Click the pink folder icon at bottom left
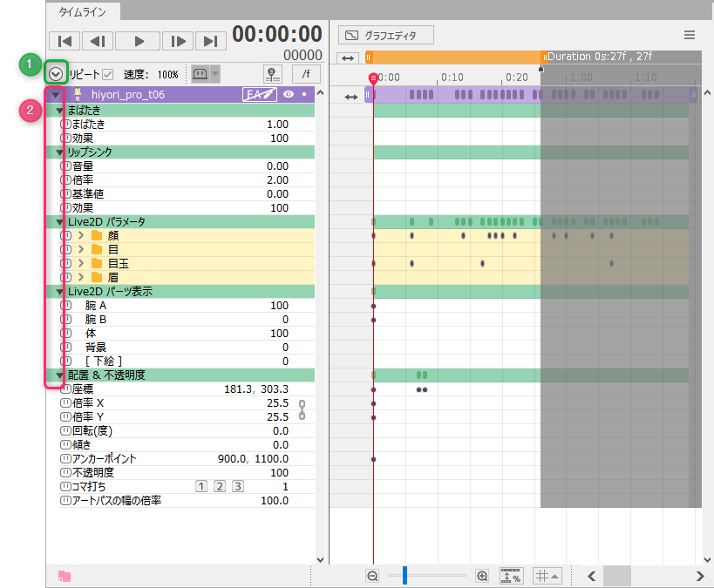 [65, 576]
